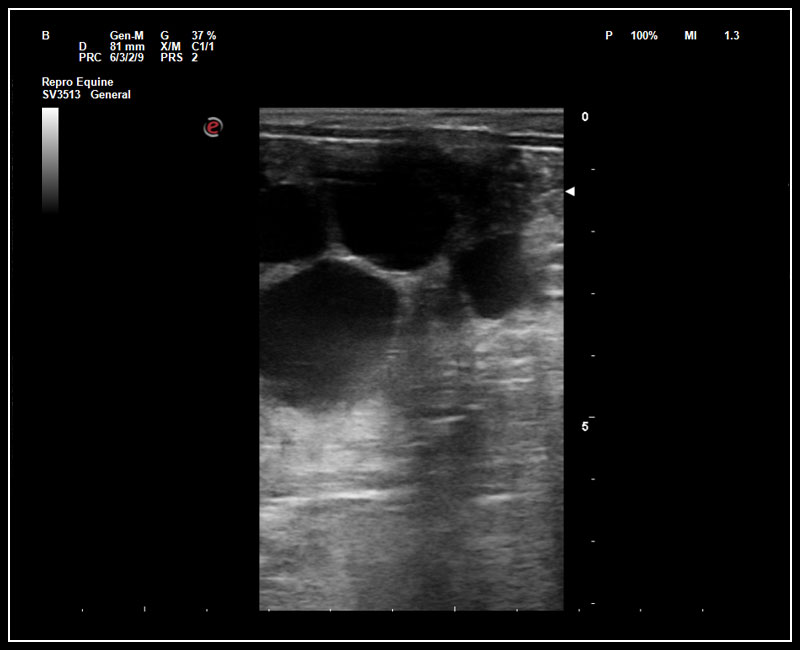Click the depth scale 5 cm marker
The width and height of the screenshot is (800, 650).
(x=585, y=424)
